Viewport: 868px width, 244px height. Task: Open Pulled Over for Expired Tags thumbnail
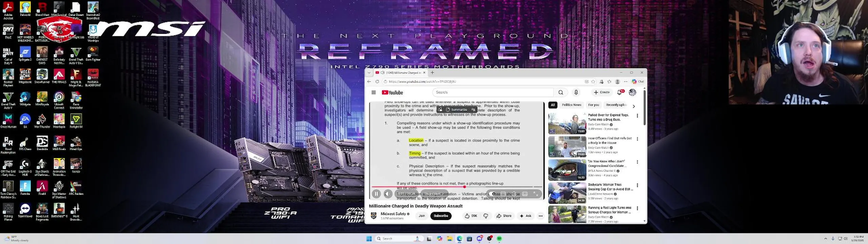coord(567,123)
